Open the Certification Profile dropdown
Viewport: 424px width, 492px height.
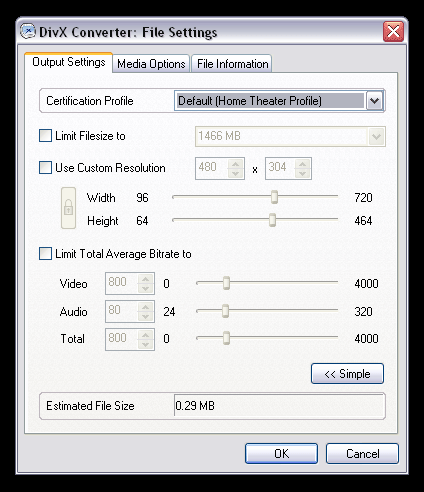click(x=375, y=100)
